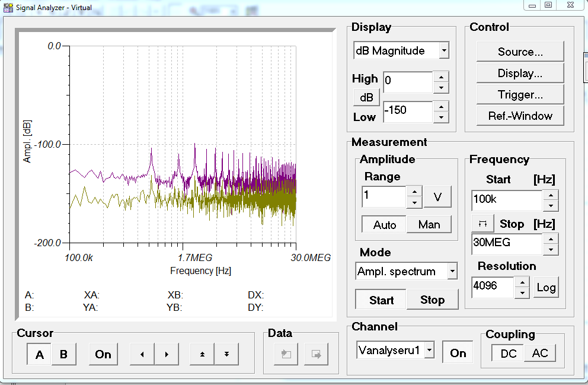Image resolution: width=588 pixels, height=385 pixels.
Task: Click the Resolution up stepper arrow
Action: pos(521,284)
